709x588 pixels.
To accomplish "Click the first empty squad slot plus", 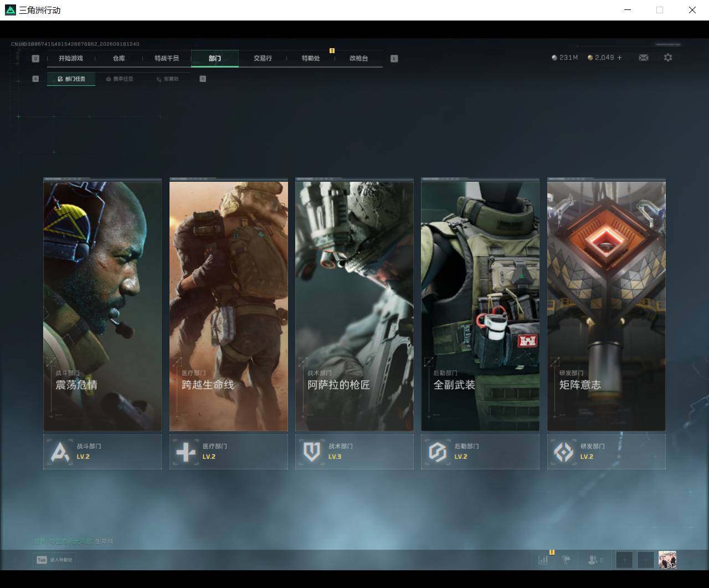I will click(x=624, y=560).
